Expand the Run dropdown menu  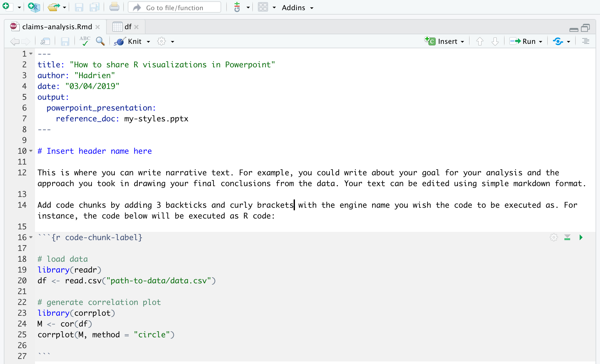[x=541, y=42]
